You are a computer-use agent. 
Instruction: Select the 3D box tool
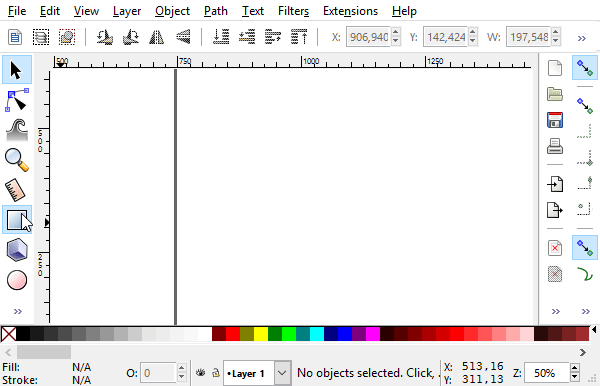pyautogui.click(x=17, y=250)
